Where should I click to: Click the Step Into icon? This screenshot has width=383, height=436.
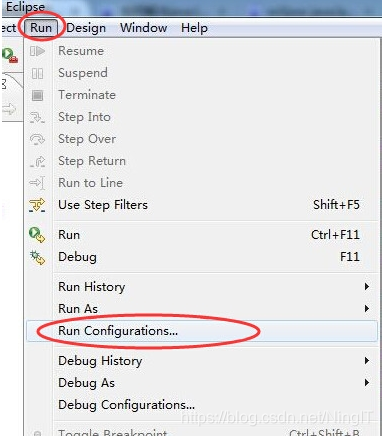coord(37,117)
